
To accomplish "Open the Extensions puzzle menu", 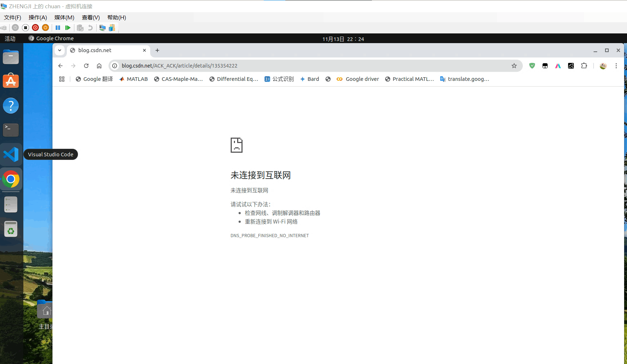I will [x=584, y=66].
